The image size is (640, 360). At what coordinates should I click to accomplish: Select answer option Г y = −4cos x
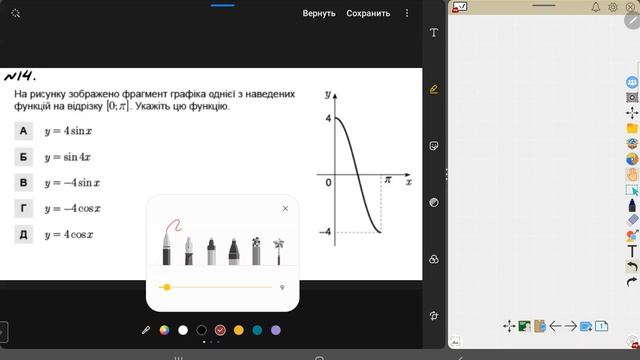58,209
